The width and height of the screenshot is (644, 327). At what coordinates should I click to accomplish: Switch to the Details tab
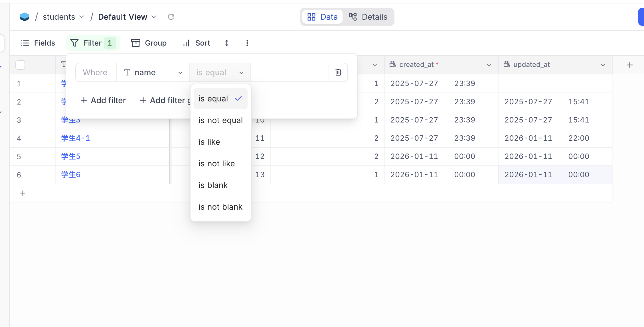(368, 17)
